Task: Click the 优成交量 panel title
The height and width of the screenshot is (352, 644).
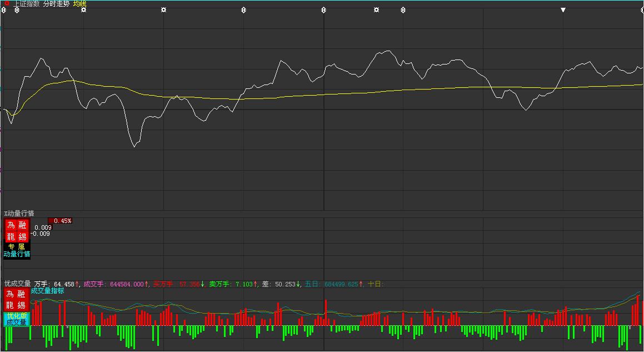Action: coord(18,284)
